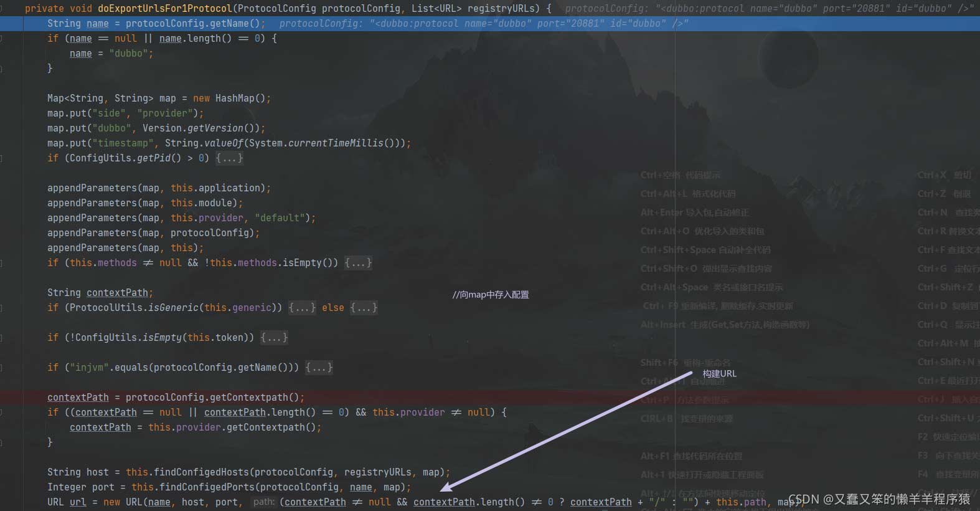Expand the folded if-body after ProtocolUtils.isGeneric
The image size is (980, 511).
pyautogui.click(x=302, y=308)
